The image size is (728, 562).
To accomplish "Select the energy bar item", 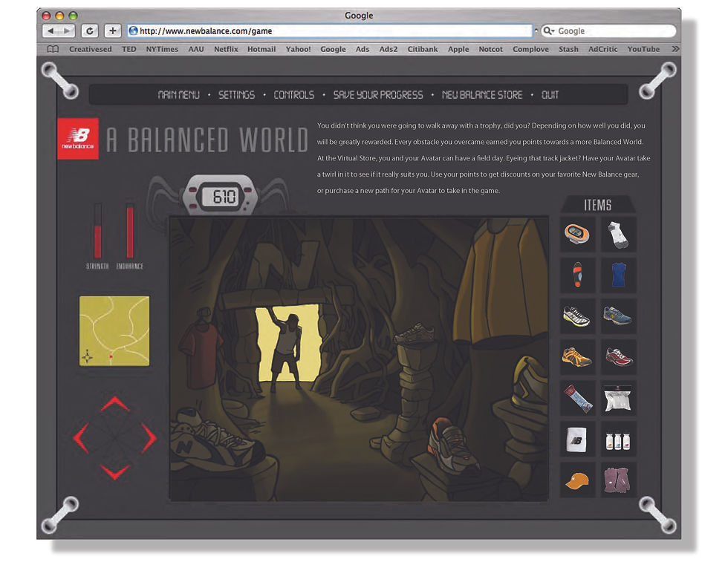I will (578, 398).
